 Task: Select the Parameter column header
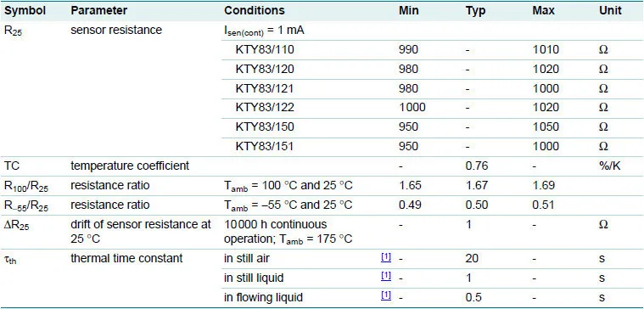pyautogui.click(x=99, y=10)
